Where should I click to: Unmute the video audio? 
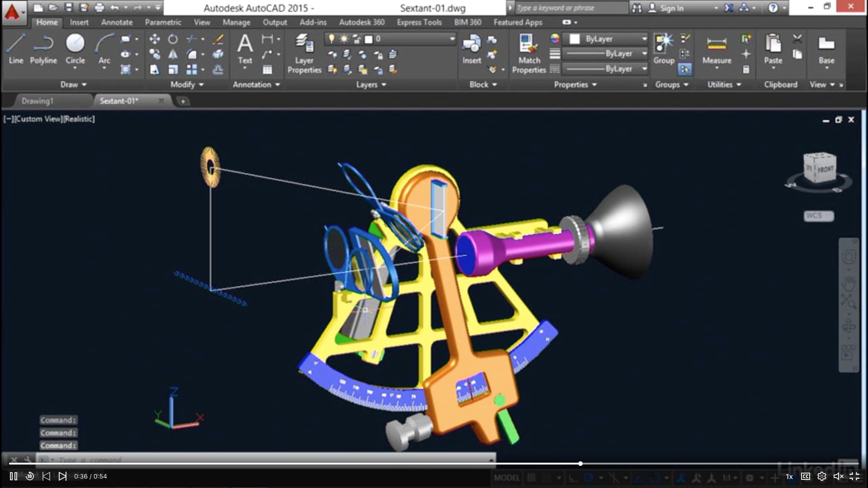[x=838, y=476]
